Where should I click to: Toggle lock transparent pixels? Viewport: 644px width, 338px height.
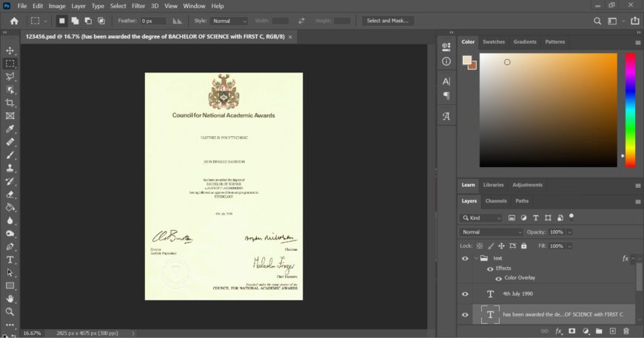(x=480, y=246)
